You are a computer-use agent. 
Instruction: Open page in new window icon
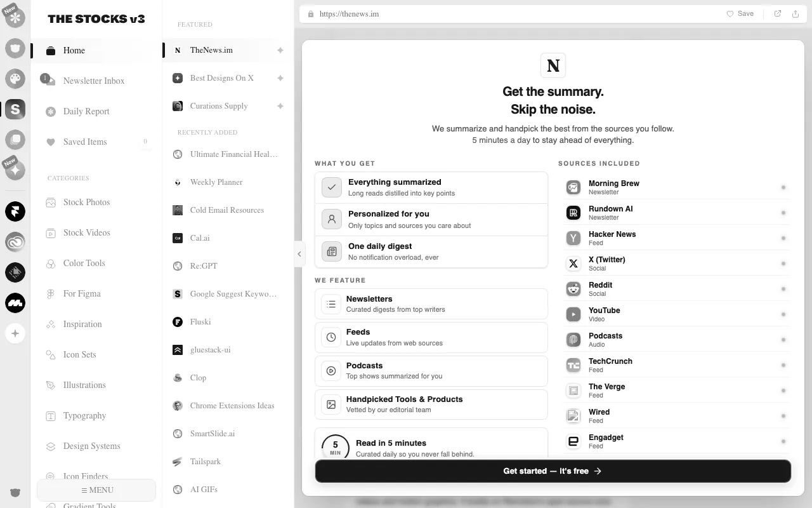coord(778,14)
